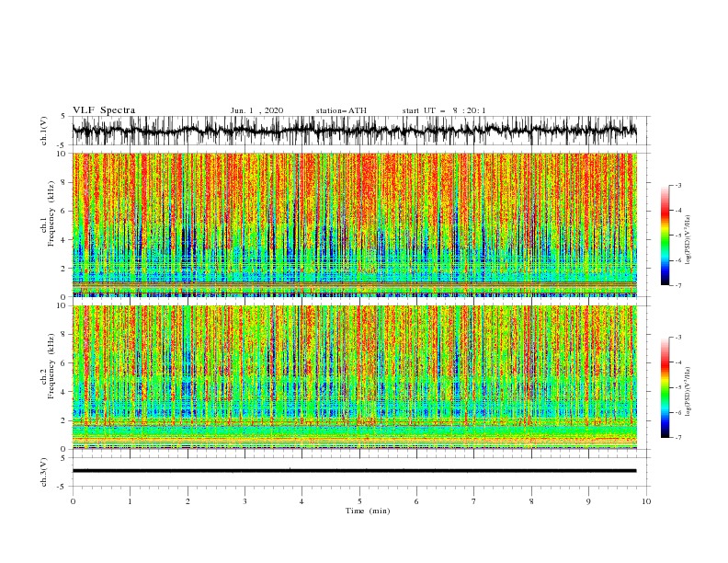Click the "station=ATH" header label

click(341, 110)
